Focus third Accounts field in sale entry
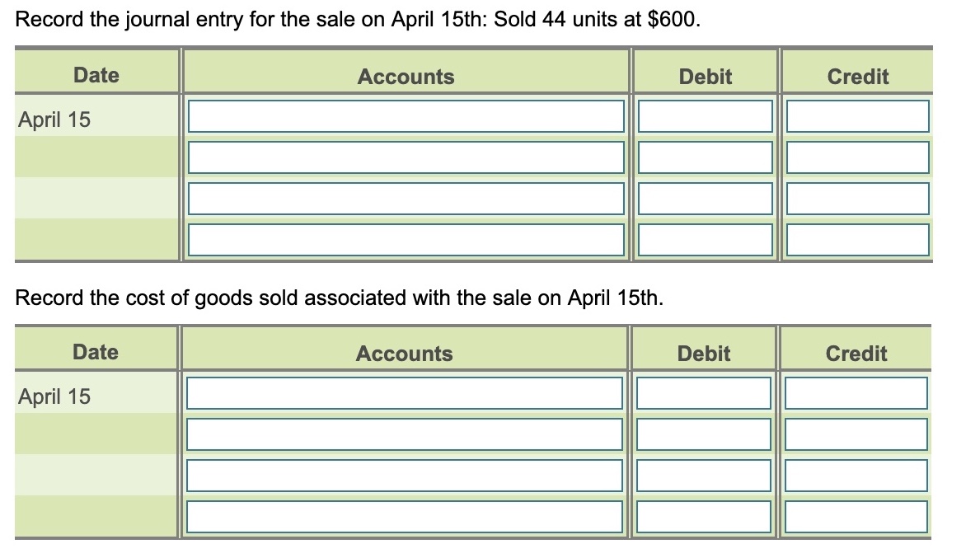Screen dimensions: 980x558 (x=406, y=199)
